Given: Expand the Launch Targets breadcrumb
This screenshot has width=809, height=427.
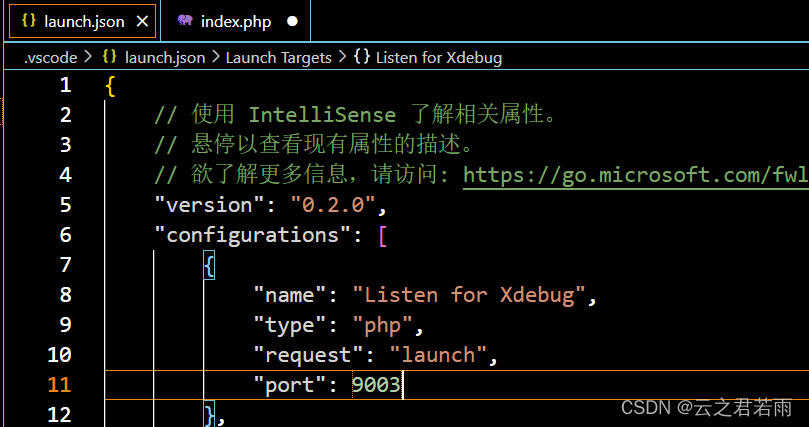Looking at the screenshot, I should [x=278, y=57].
